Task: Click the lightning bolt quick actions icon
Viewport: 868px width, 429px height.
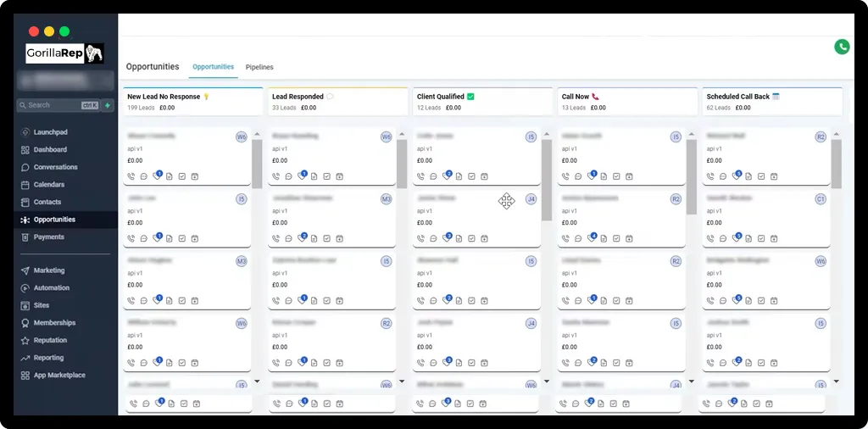Action: pyautogui.click(x=108, y=105)
